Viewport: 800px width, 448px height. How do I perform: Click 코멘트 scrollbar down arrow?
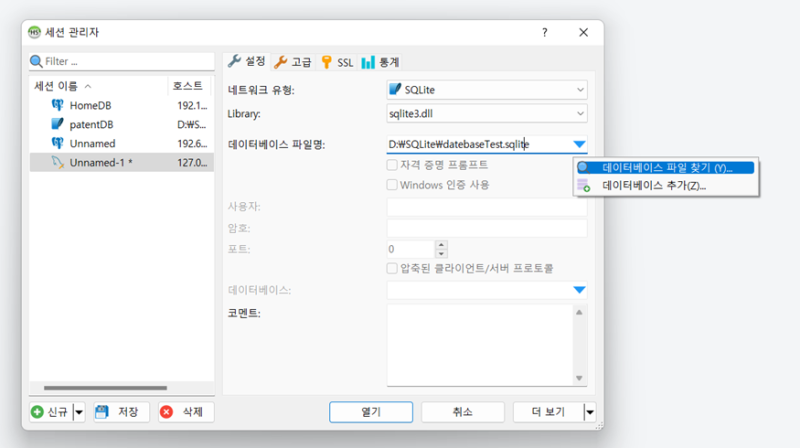[x=579, y=378]
